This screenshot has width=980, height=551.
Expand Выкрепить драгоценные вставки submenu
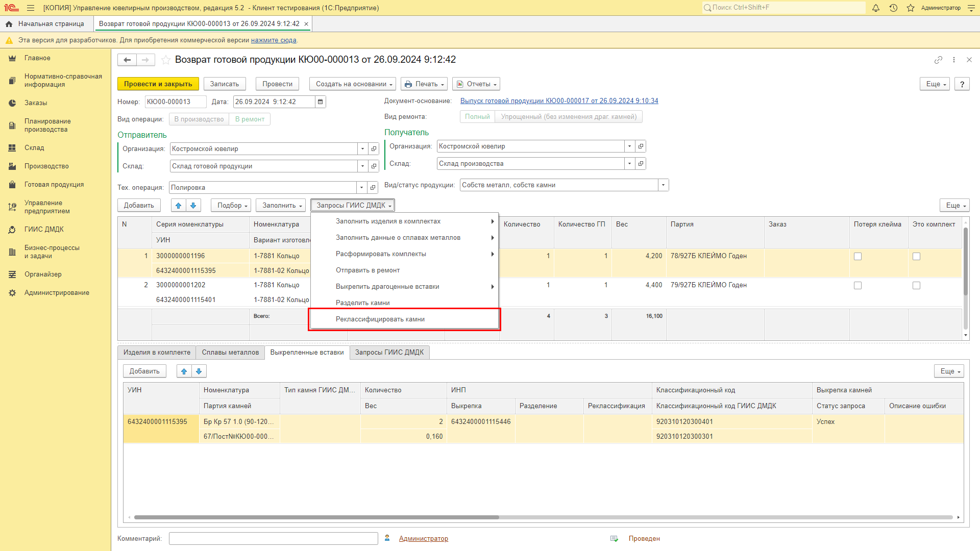tap(404, 287)
